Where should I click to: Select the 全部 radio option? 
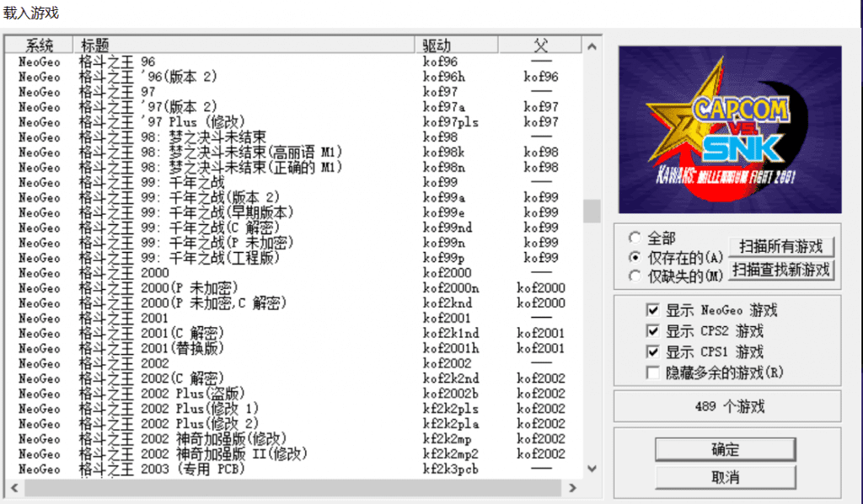point(637,237)
